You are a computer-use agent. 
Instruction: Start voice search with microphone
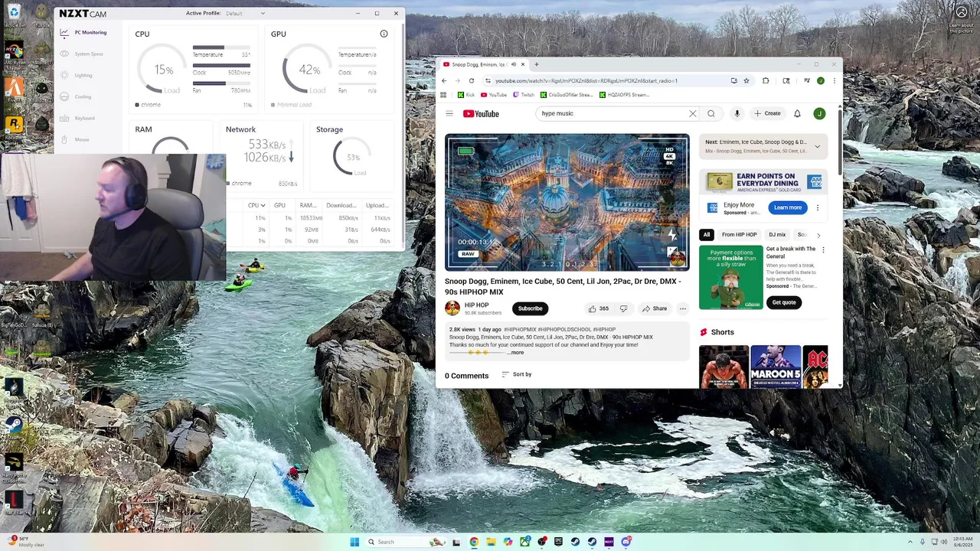(x=737, y=113)
